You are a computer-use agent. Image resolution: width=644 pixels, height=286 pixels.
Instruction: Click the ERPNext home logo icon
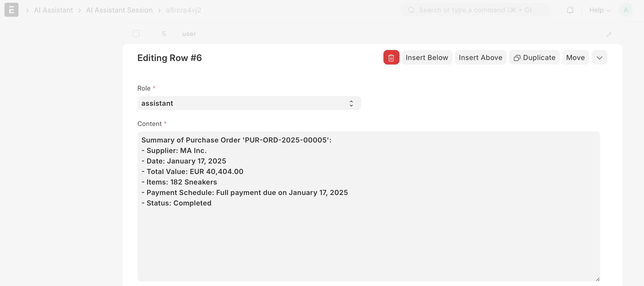click(11, 10)
